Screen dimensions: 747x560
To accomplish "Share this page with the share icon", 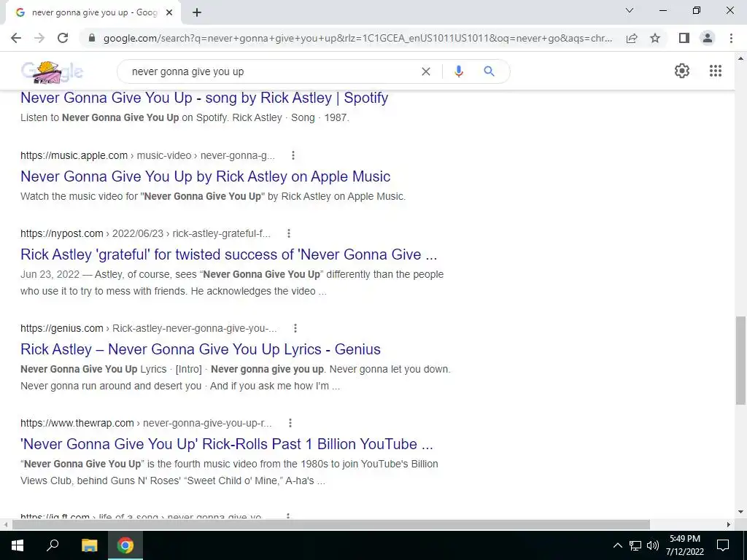I will click(632, 38).
